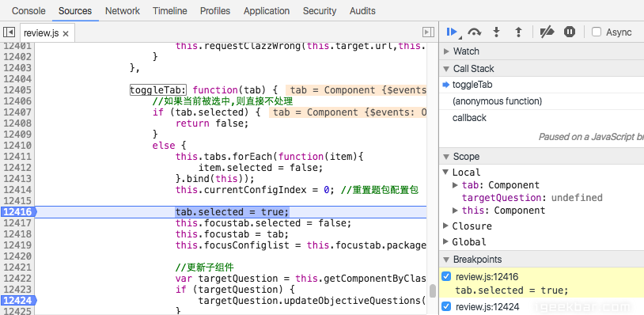Open the Console tab
The height and width of the screenshot is (315, 644).
click(x=28, y=11)
